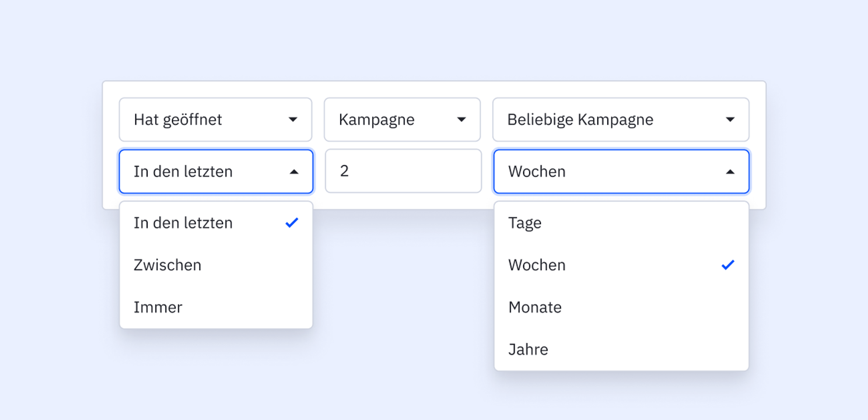Click the up arrow in 'In den letzten' field

click(294, 172)
